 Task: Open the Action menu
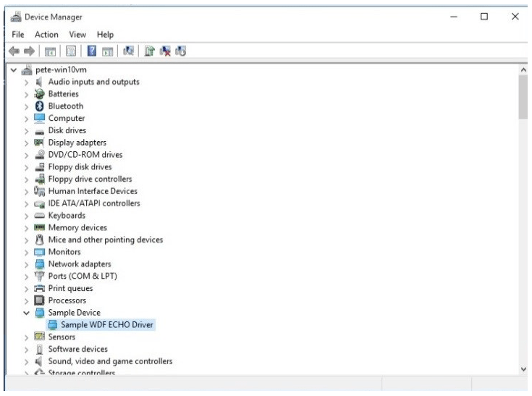pos(46,35)
